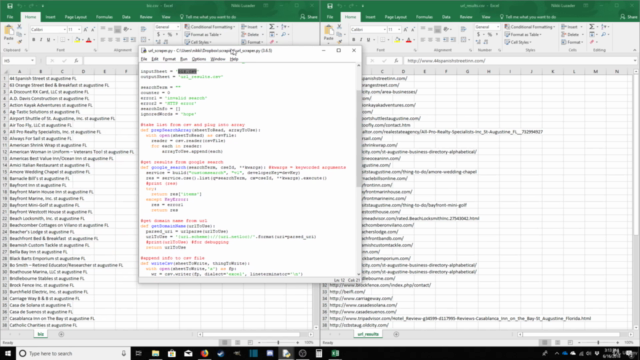Adjust zoom slider in url_results status bar
The height and width of the screenshot is (360, 640).
click(598, 342)
